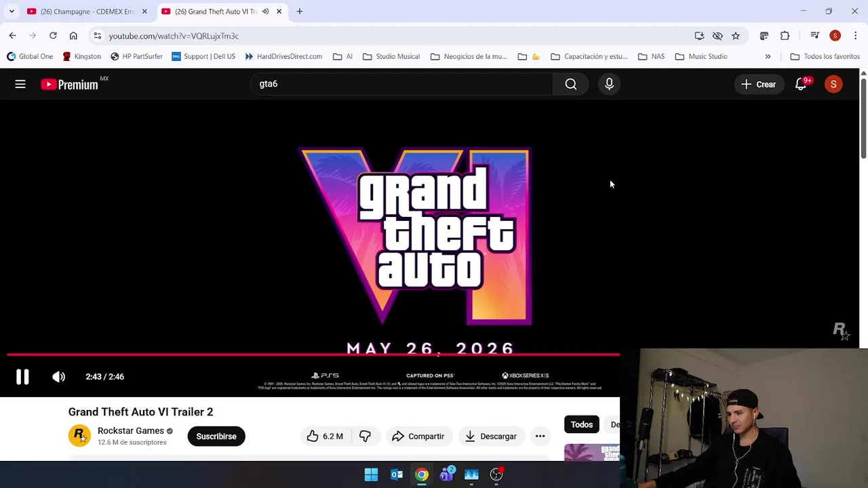Open the Windows Start menu
The image size is (868, 488).
371,474
